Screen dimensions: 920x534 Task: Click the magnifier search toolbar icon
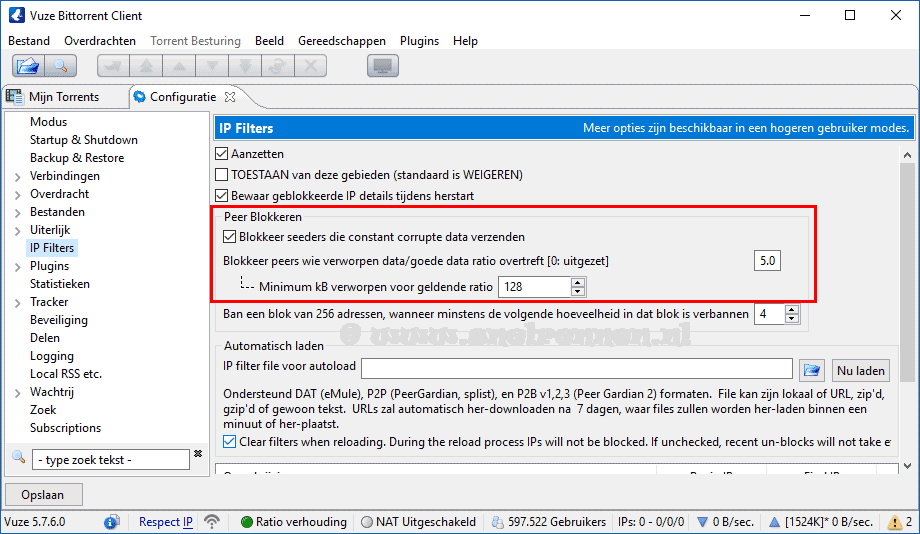click(x=60, y=66)
